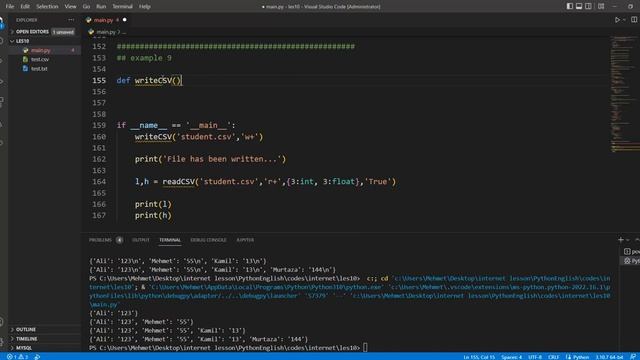Open launch profile dropdown next to plus
The height and width of the screenshot is (360, 640).
[x=628, y=240]
